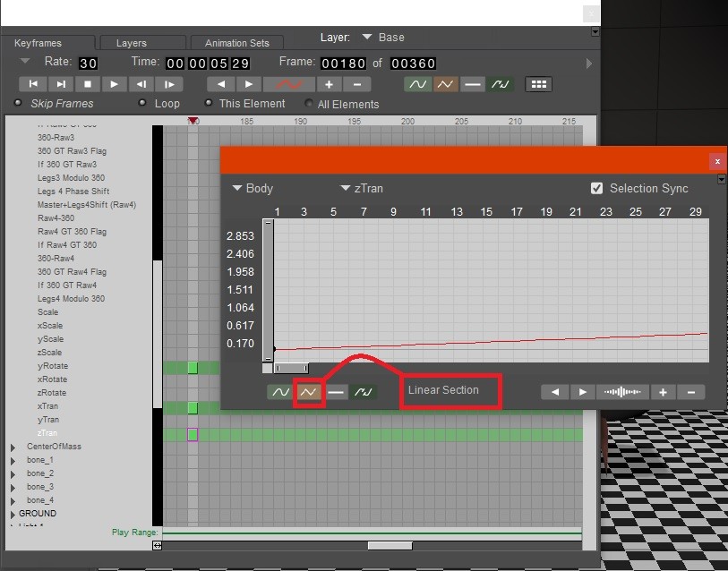Switch to the Layers tab
Image resolution: width=728 pixels, height=571 pixels.
click(132, 43)
